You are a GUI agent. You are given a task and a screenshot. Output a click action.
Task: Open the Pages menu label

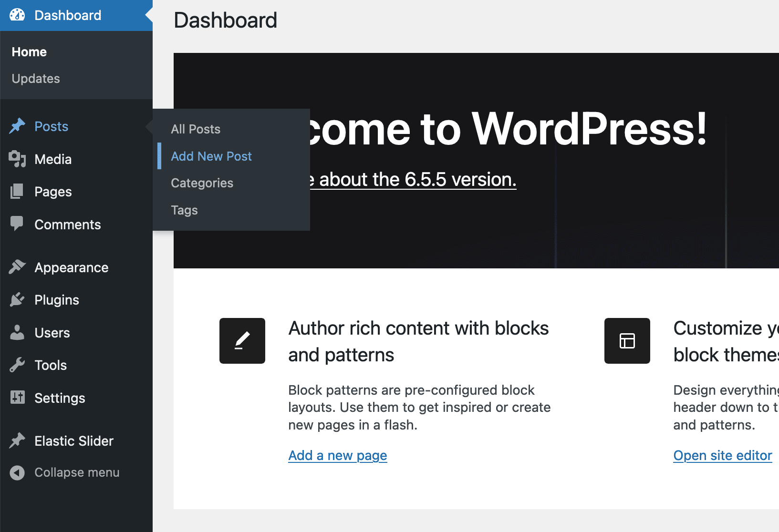point(53,192)
